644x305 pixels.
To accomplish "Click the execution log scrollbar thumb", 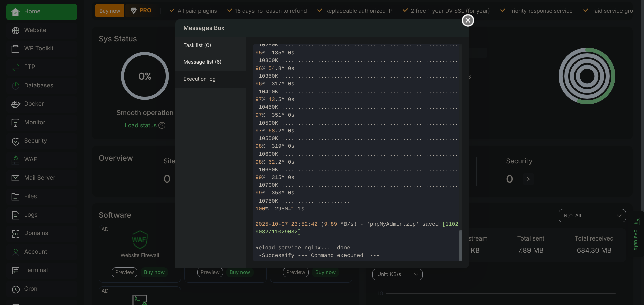I will [x=460, y=245].
